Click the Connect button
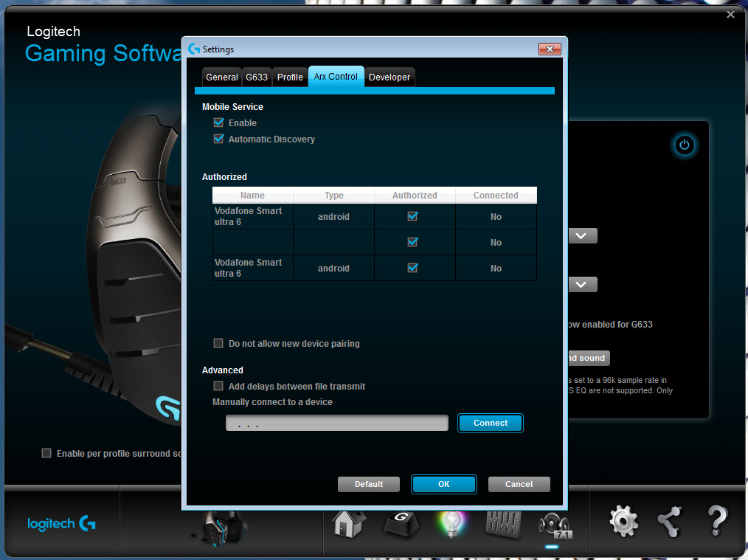 (x=491, y=423)
